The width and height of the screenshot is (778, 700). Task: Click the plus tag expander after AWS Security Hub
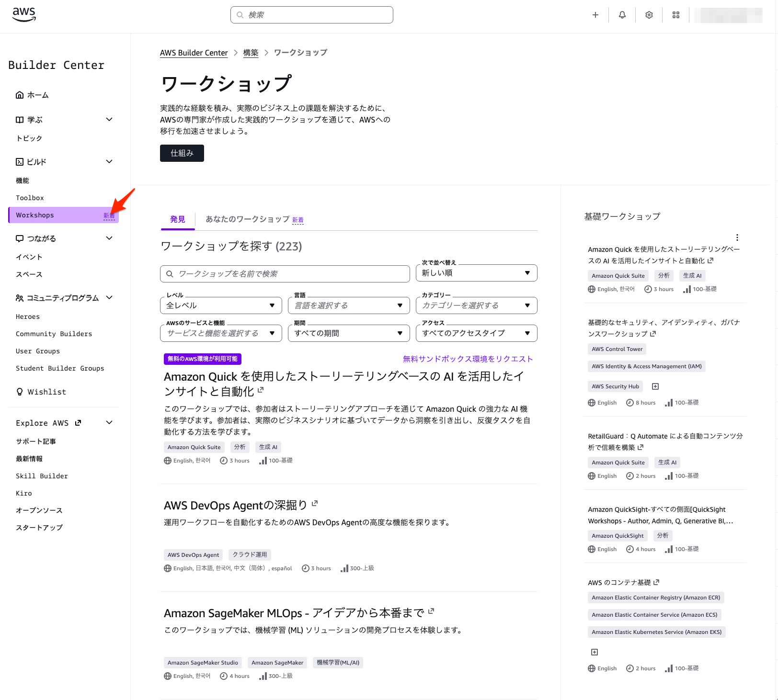pyautogui.click(x=656, y=386)
